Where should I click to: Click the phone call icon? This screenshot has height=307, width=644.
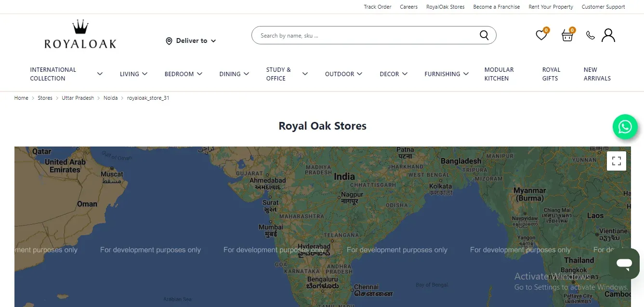pos(590,35)
